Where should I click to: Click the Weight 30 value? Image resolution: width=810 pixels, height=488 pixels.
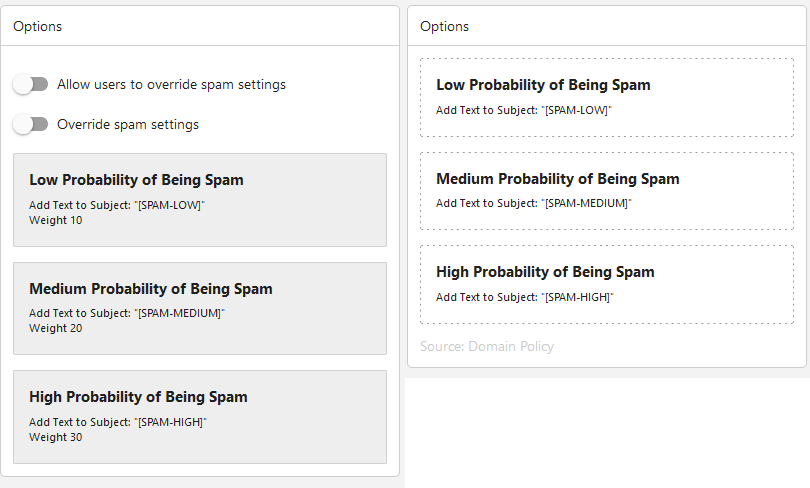(x=56, y=437)
